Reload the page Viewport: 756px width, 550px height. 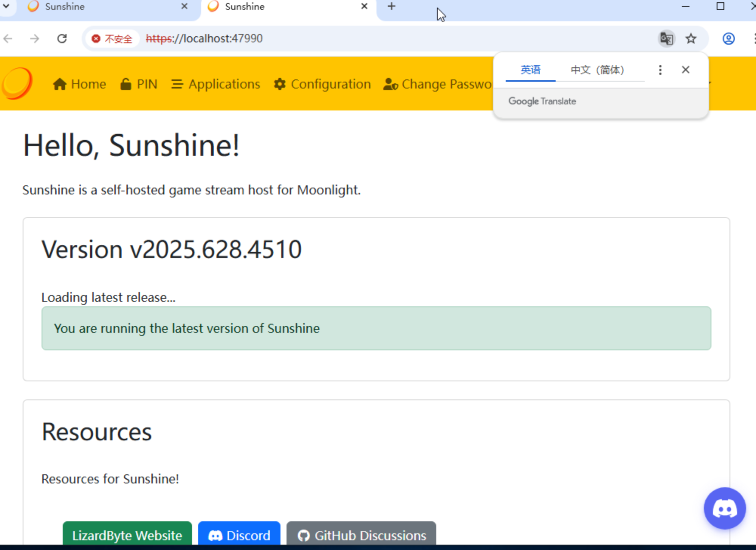62,39
